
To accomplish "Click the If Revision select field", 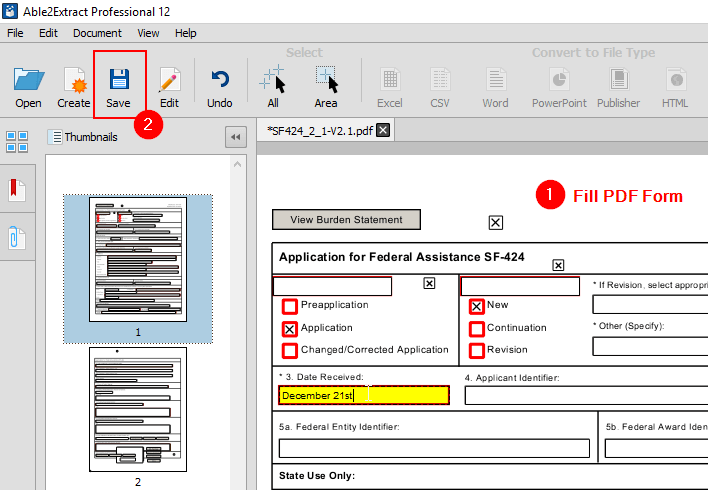I will click(x=650, y=304).
